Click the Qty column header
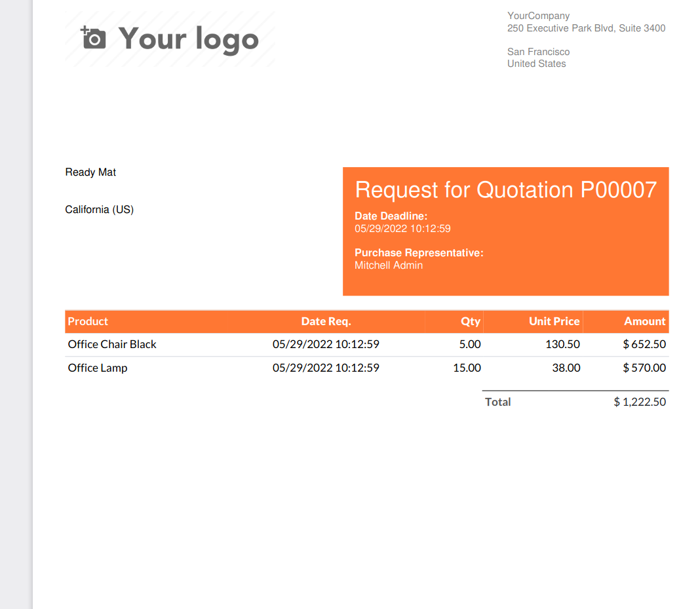The width and height of the screenshot is (700, 609). (470, 321)
